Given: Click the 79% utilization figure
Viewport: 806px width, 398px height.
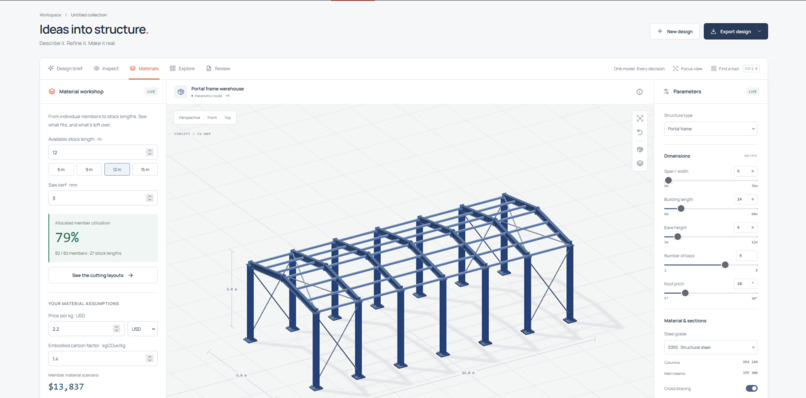Looking at the screenshot, I should [67, 238].
